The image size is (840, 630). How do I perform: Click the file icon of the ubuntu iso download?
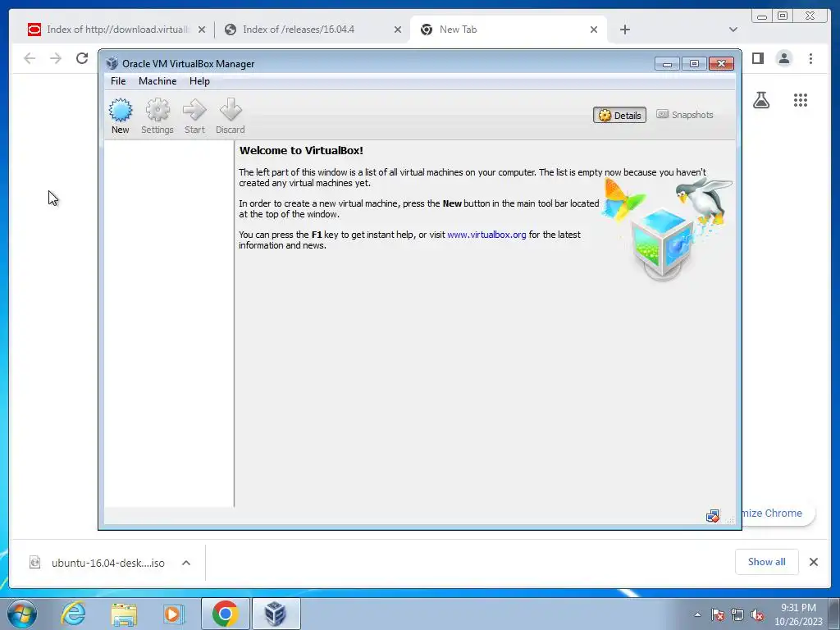(34, 563)
